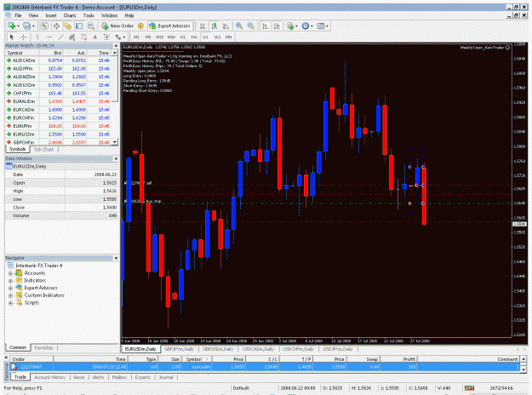This screenshot has height=395, width=532.
Task: Switch to Favorites tab in Navigator
Action: click(x=43, y=347)
